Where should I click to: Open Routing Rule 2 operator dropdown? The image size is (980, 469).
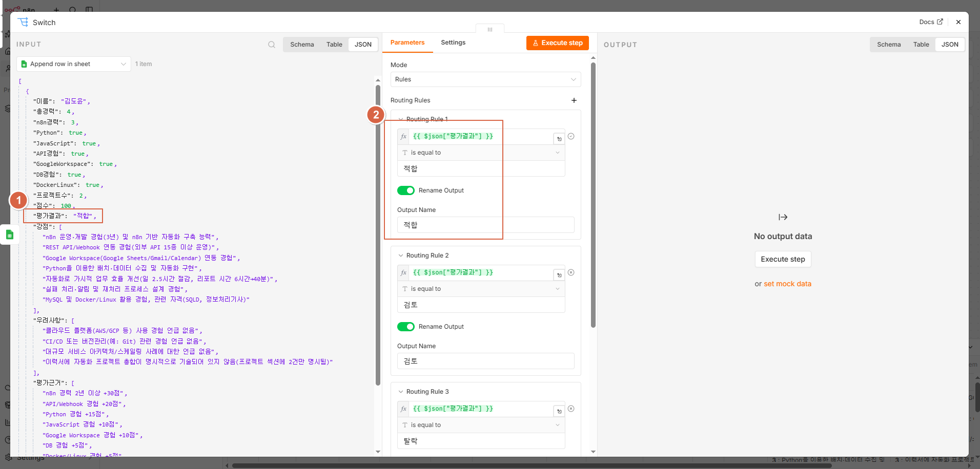(x=481, y=289)
